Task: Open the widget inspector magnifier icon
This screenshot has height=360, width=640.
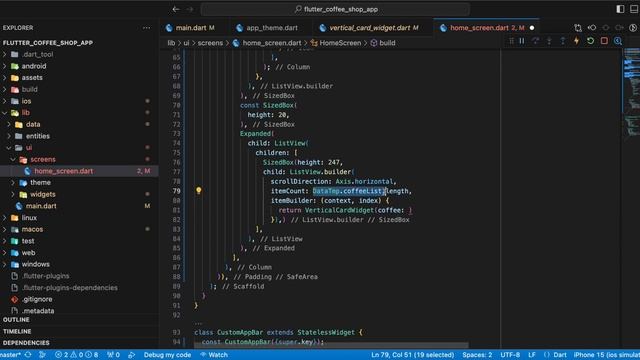Action: 618,41
